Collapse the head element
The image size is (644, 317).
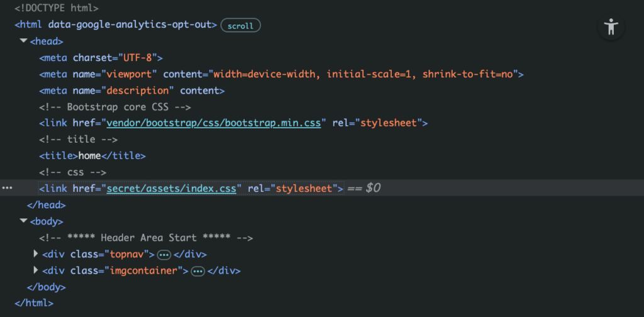24,42
